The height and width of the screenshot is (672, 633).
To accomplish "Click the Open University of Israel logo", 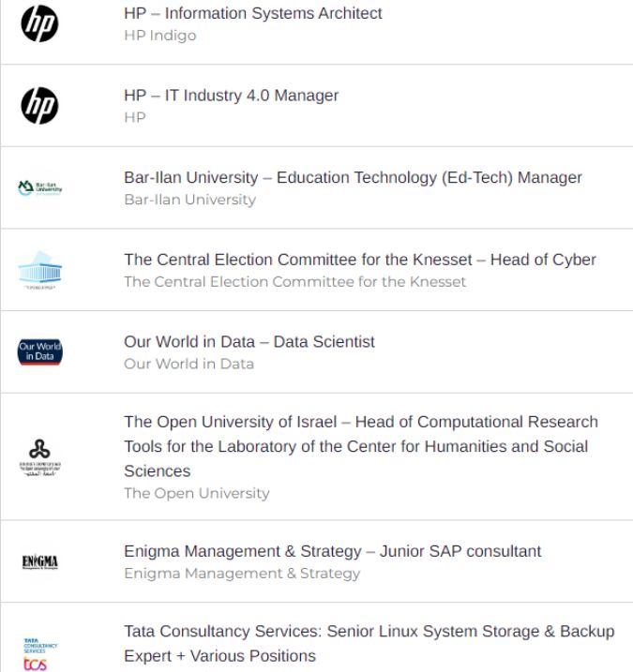I will click(x=40, y=456).
